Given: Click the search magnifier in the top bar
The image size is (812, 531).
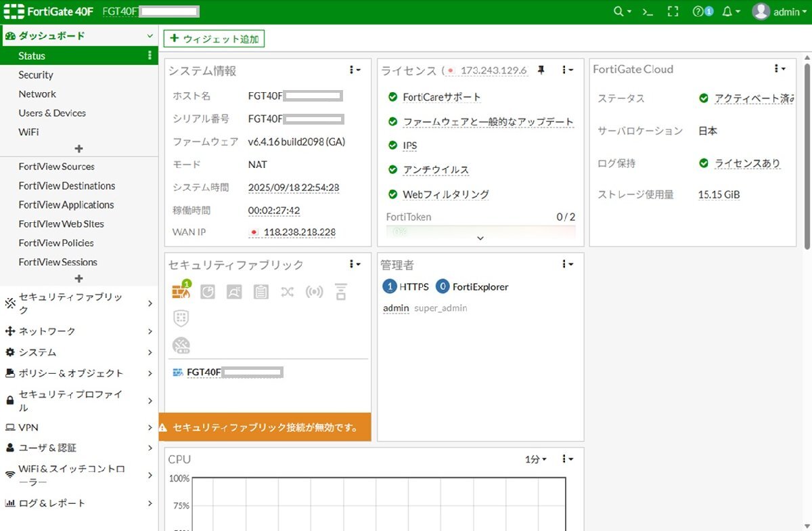Looking at the screenshot, I should click(x=618, y=12).
